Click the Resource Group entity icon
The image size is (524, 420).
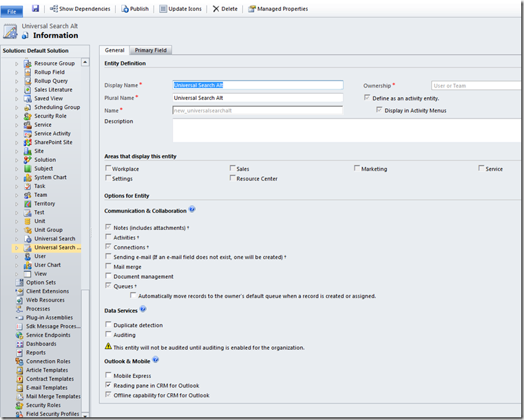28,63
